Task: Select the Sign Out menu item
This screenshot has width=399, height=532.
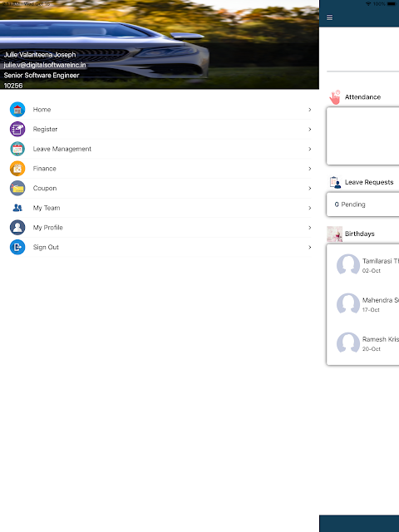Action: [x=160, y=248]
